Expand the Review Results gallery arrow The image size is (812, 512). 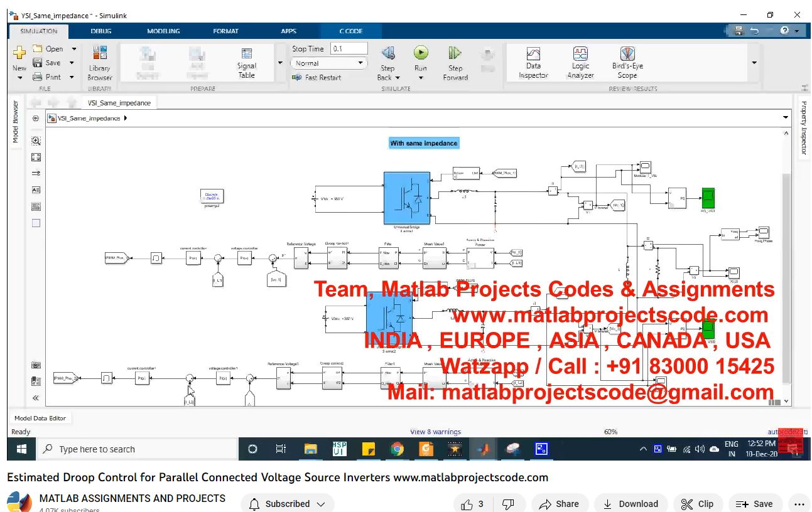coord(754,63)
